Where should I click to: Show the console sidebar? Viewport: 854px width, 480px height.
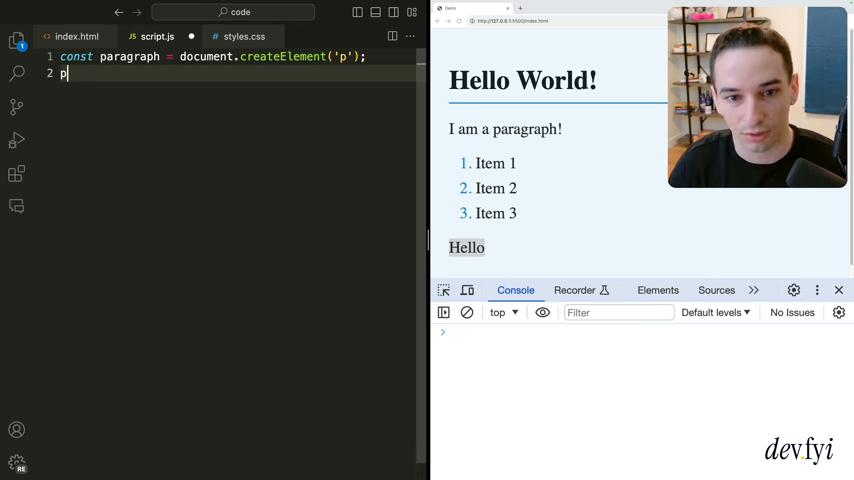click(x=443, y=313)
